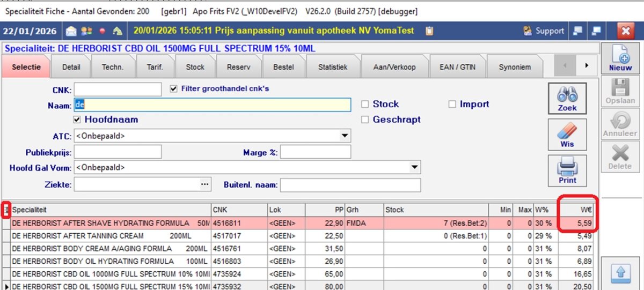Sort by PP column header
The width and height of the screenshot is (644, 290).
click(325, 210)
